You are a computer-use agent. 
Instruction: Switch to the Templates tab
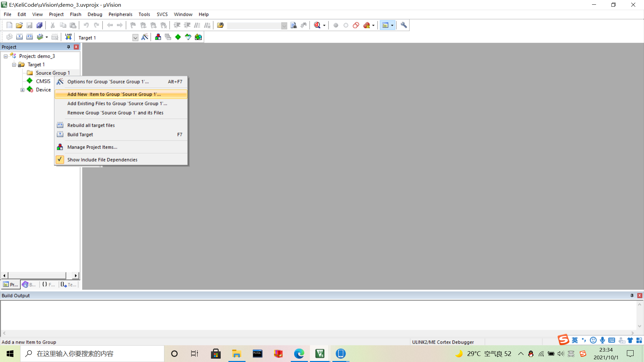[68, 285]
